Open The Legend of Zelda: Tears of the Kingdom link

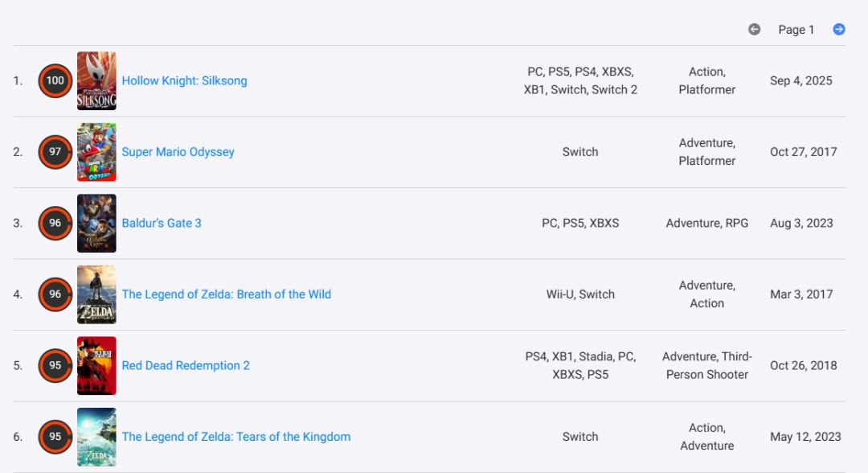click(235, 437)
